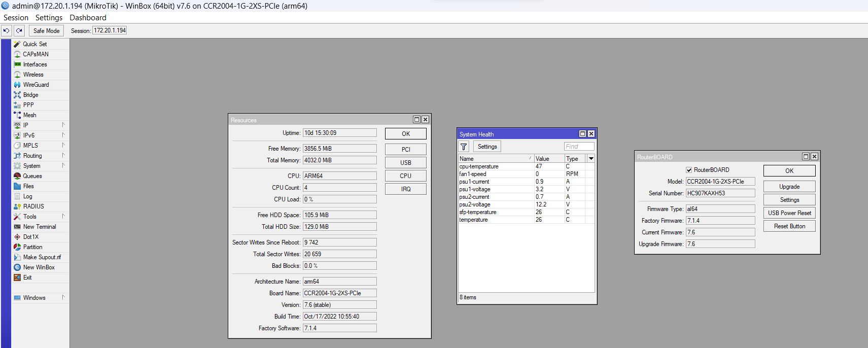Screen dimensions: 868x348
Task: Click the Uptime value field
Action: point(340,133)
